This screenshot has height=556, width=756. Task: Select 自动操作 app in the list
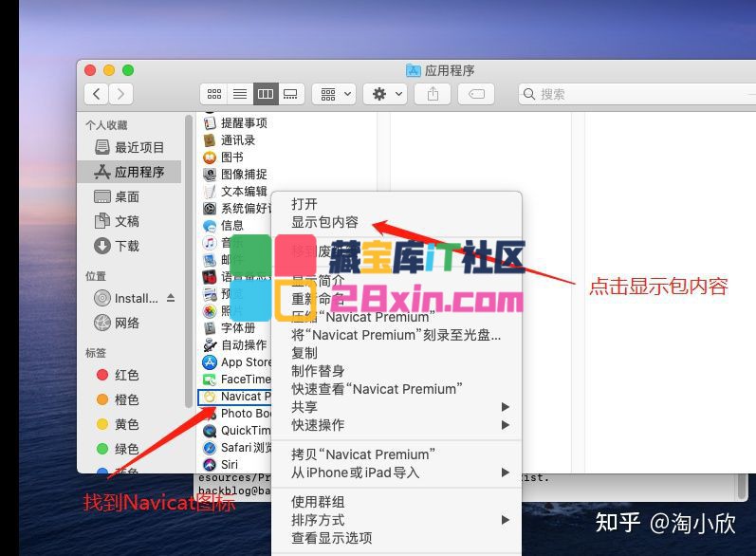pos(235,344)
